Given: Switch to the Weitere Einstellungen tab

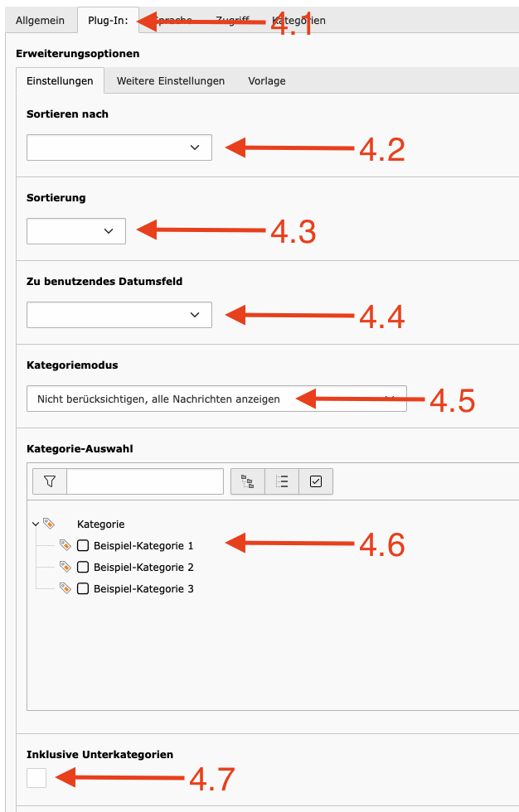Looking at the screenshot, I should coord(171,81).
